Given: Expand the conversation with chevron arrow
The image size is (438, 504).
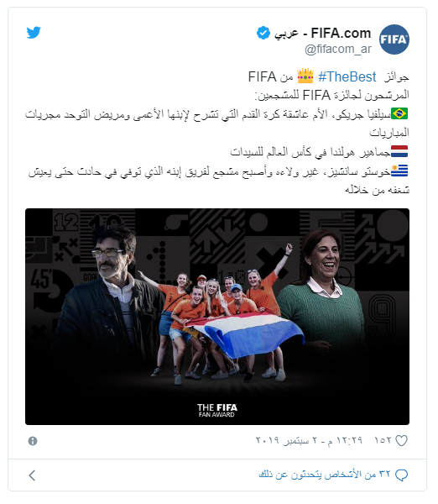Looking at the screenshot, I should coord(32,475).
